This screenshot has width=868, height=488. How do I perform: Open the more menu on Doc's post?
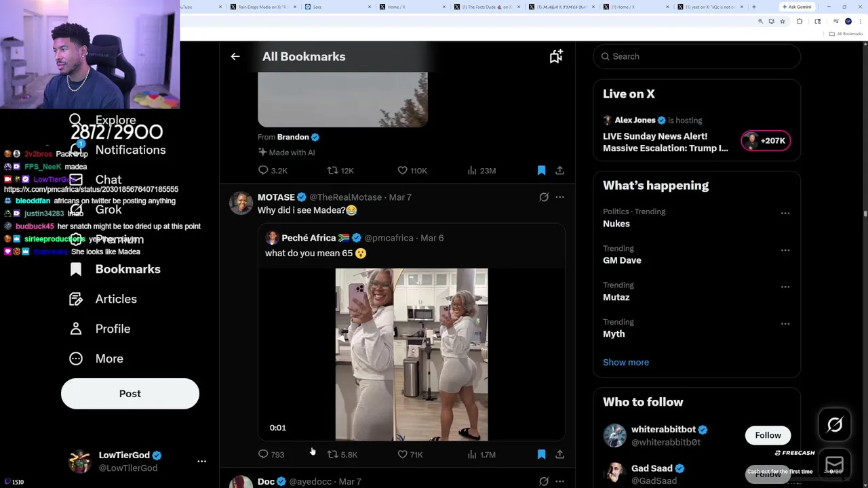click(x=559, y=481)
